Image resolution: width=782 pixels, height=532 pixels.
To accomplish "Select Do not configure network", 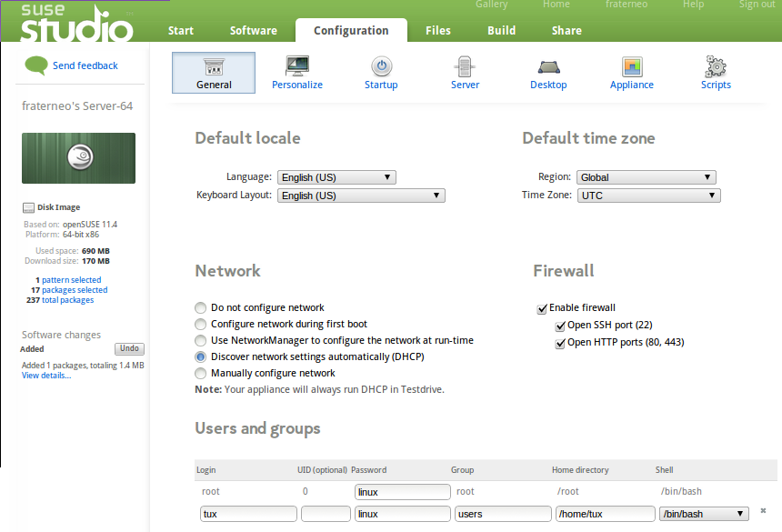I will click(200, 307).
